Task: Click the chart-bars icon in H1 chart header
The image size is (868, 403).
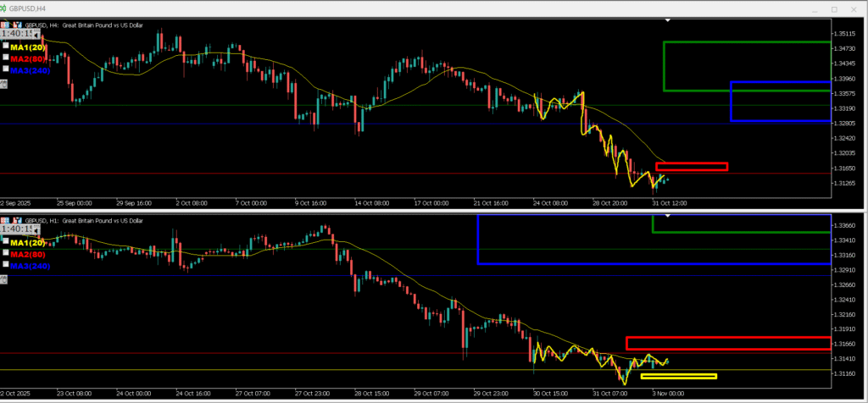Action: [14, 219]
